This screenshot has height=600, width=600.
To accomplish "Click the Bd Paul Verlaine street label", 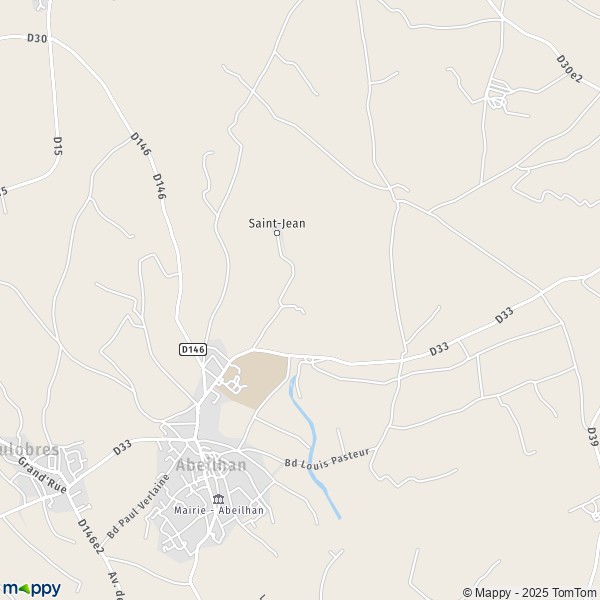I will tap(138, 506).
